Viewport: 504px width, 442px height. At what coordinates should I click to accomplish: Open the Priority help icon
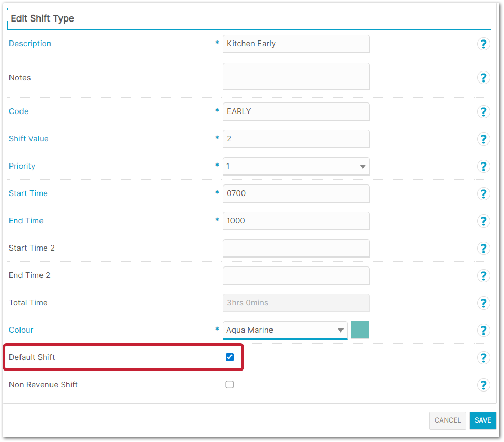483,166
